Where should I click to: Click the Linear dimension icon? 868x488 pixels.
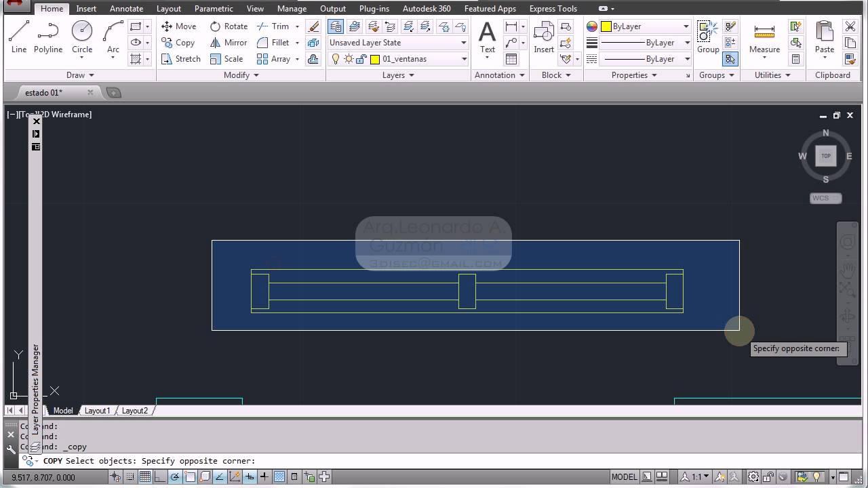pyautogui.click(x=511, y=26)
